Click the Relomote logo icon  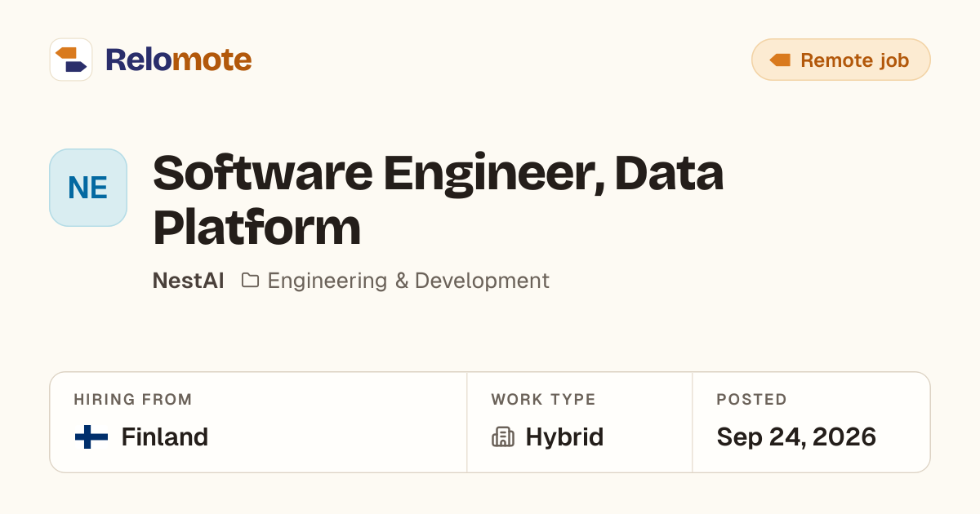pos(71,60)
